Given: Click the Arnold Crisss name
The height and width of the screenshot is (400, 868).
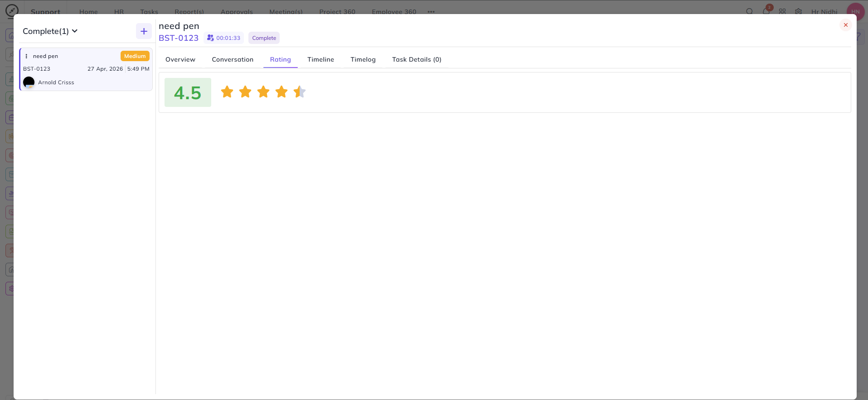Looking at the screenshot, I should (56, 82).
